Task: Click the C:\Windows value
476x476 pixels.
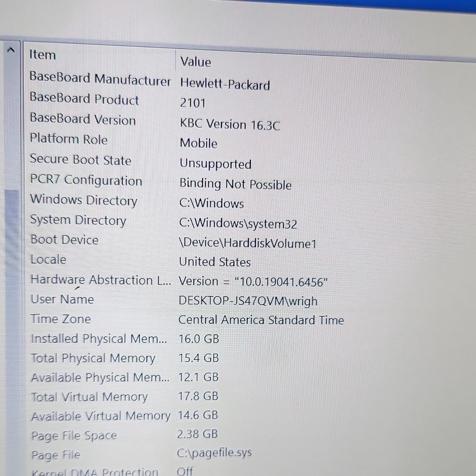Action: [x=212, y=203]
